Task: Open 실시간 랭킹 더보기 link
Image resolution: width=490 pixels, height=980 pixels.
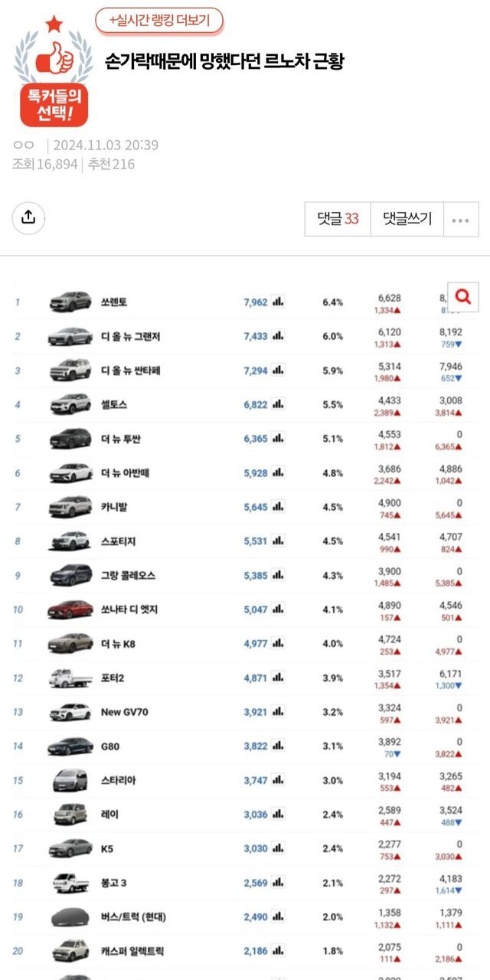Action: click(x=159, y=21)
